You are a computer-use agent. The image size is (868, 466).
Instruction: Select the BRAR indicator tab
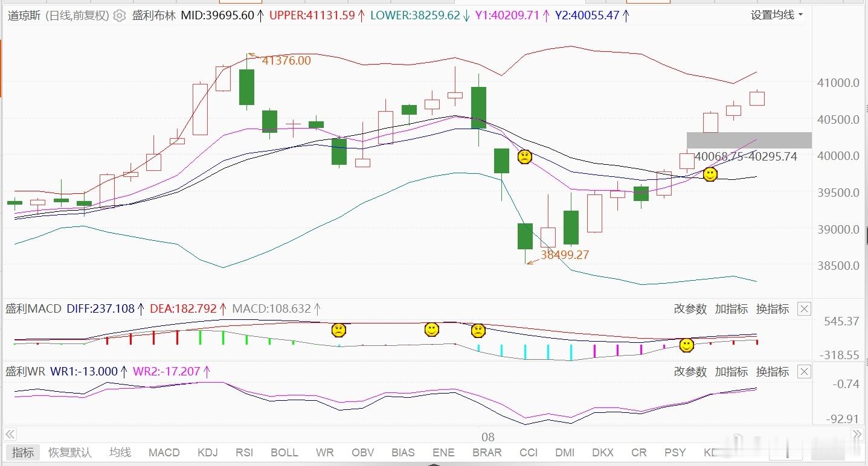point(487,452)
